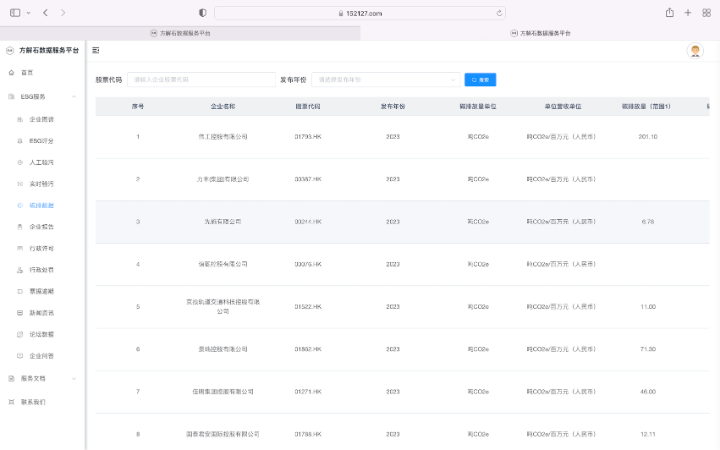720x450 pixels.
Task: Click the emission value 6.78
Action: point(648,222)
